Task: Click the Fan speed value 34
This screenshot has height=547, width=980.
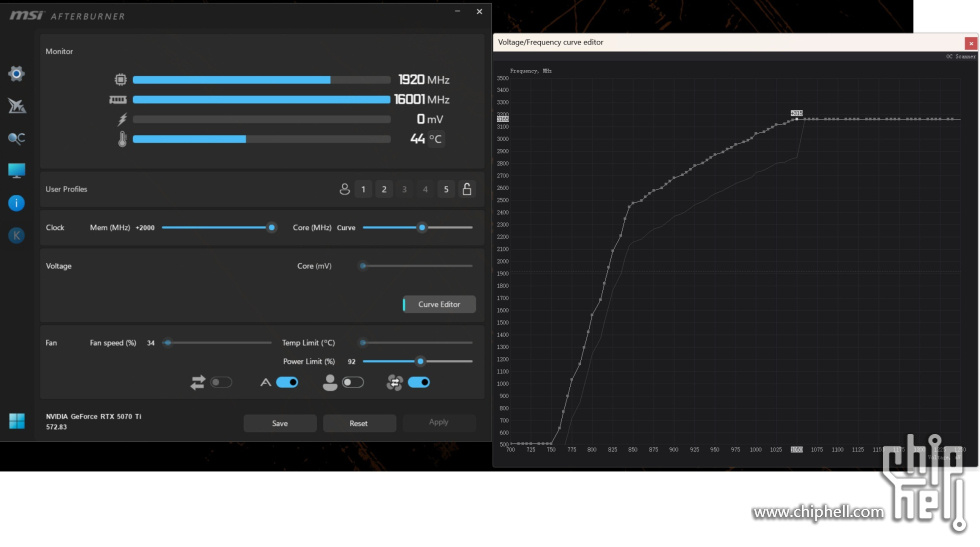Action: click(151, 343)
